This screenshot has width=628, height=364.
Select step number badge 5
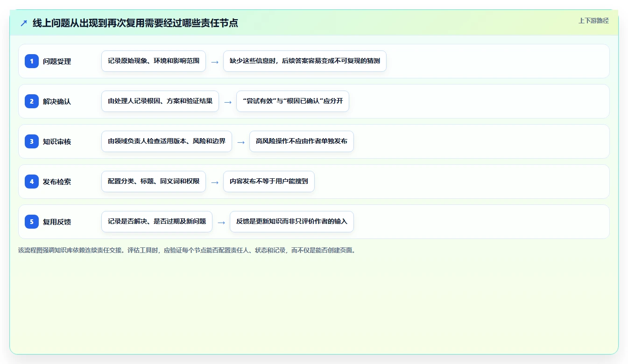[x=32, y=222]
